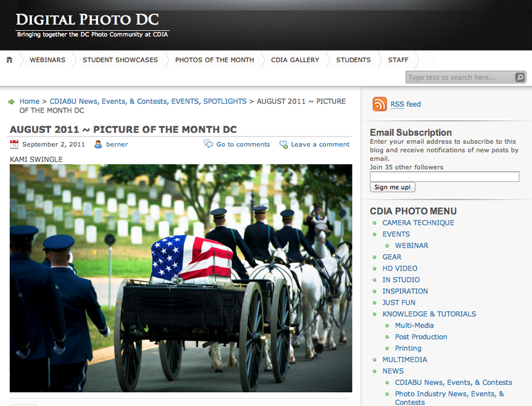
Task: Click the Sign me up! button
Action: [x=392, y=187]
